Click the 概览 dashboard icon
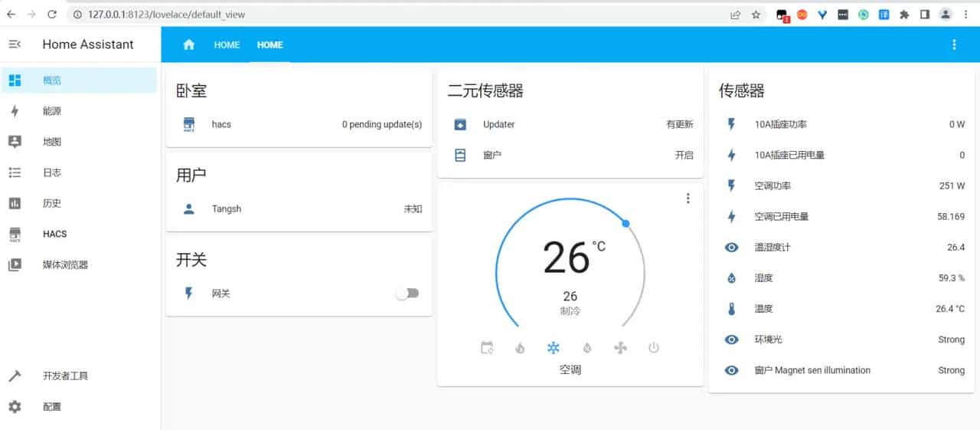 (15, 80)
